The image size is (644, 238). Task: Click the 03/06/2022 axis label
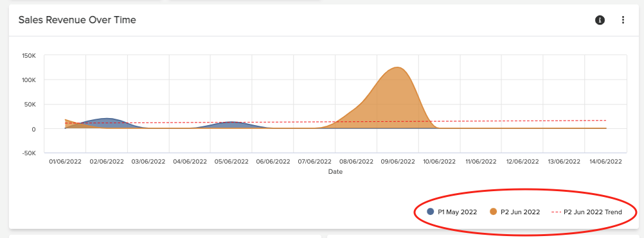click(148, 162)
